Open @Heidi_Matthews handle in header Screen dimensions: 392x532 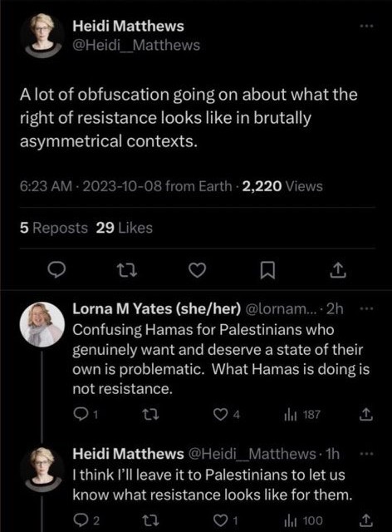click(136, 45)
